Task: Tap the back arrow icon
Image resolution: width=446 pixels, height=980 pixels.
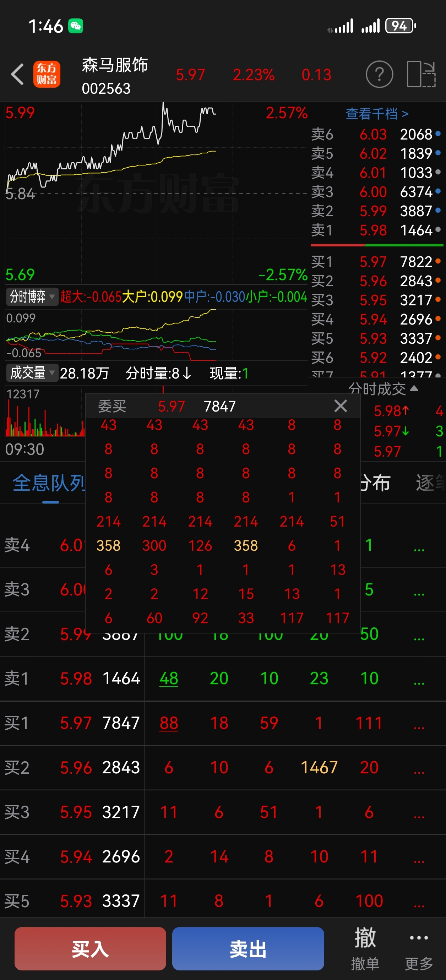Action: click(x=17, y=74)
